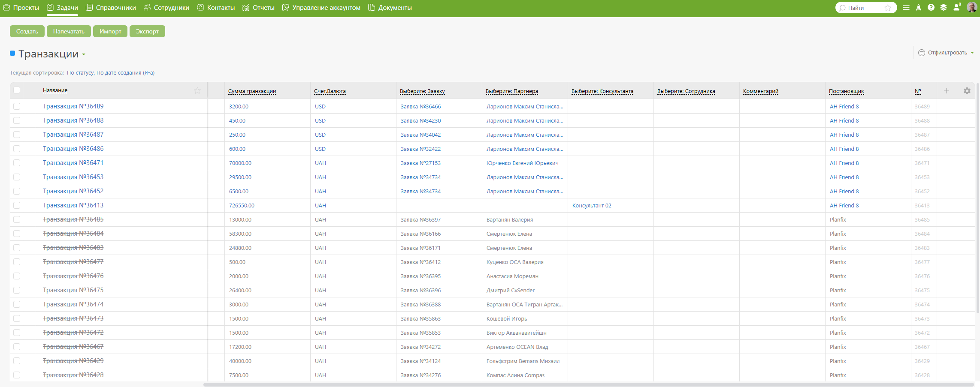Open table settings gear icon
This screenshot has width=980, height=387.
point(967,91)
